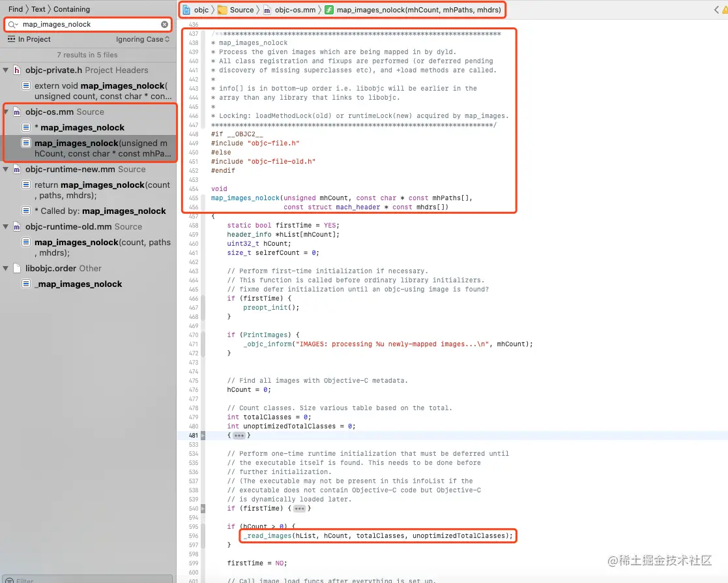Select objc-runtime-new.mm file icon
The width and height of the screenshot is (728, 583).
click(x=17, y=170)
